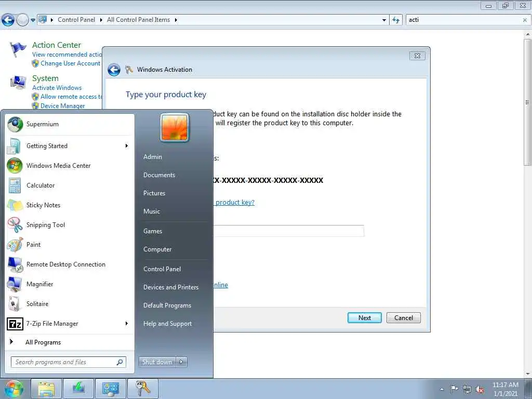
Task: Switch to the Control Panel taskbar window
Action: coord(111,389)
